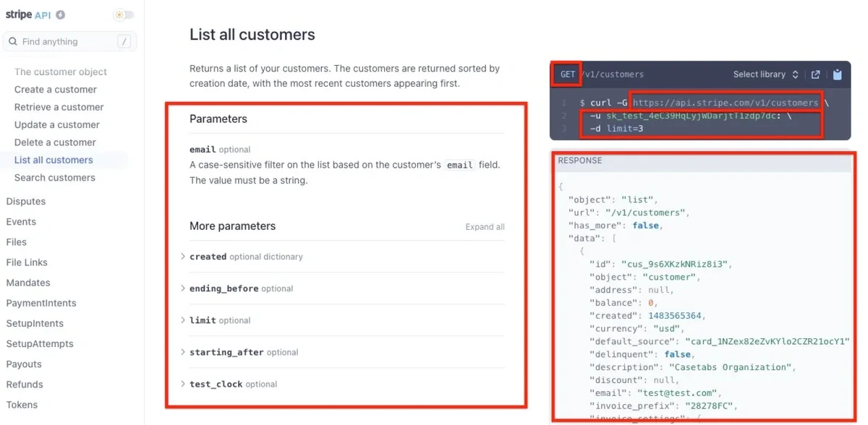Copy the curl snippet with the clipboard icon
The height and width of the screenshot is (425, 868).
coord(838,74)
